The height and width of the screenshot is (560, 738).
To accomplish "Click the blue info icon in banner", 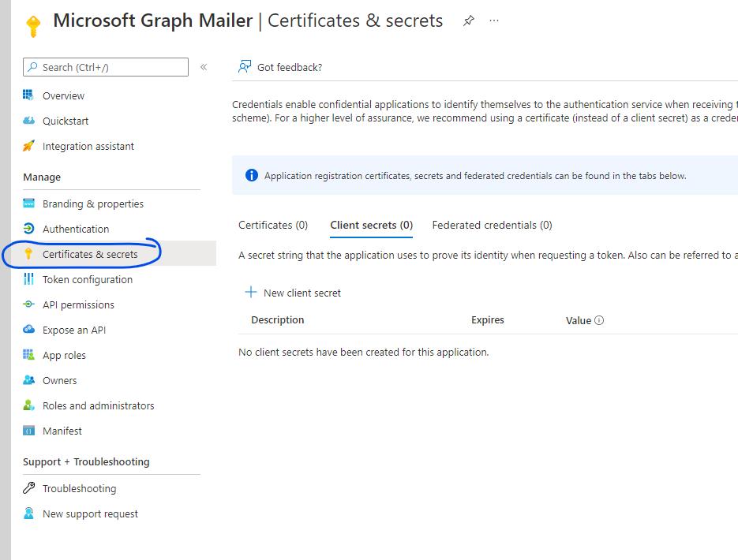I will point(251,175).
